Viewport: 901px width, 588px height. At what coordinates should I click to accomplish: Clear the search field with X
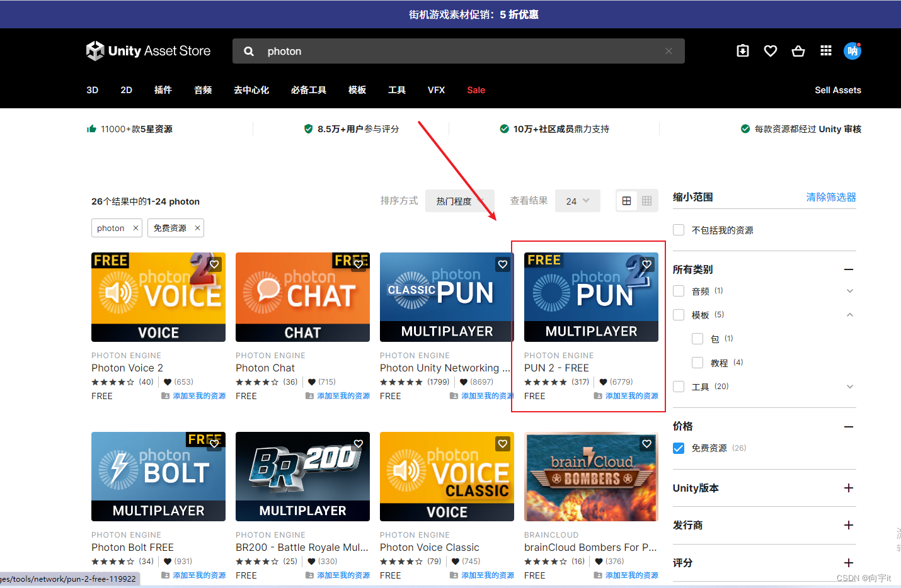669,51
